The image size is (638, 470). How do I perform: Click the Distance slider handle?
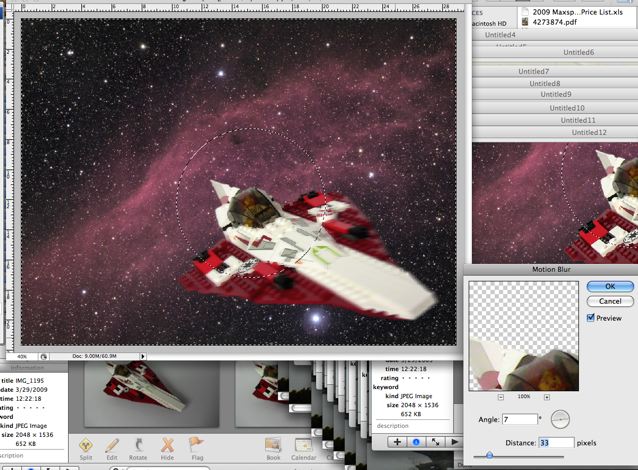(488, 455)
